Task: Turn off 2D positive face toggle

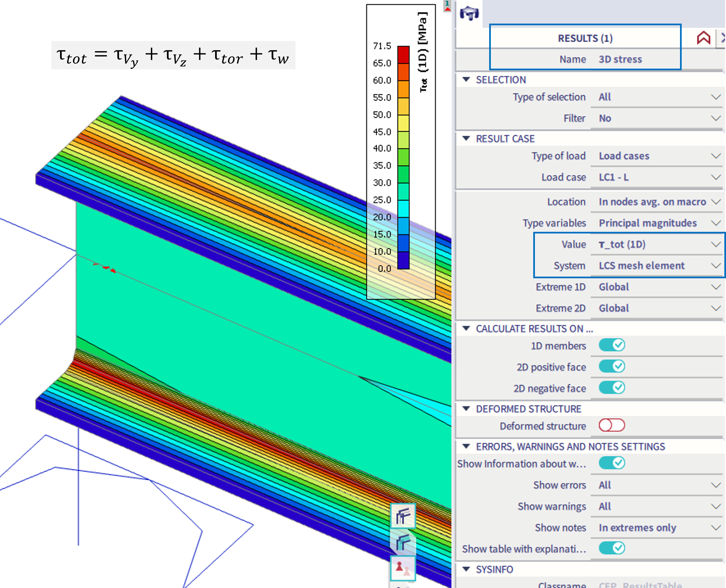Action: [611, 366]
